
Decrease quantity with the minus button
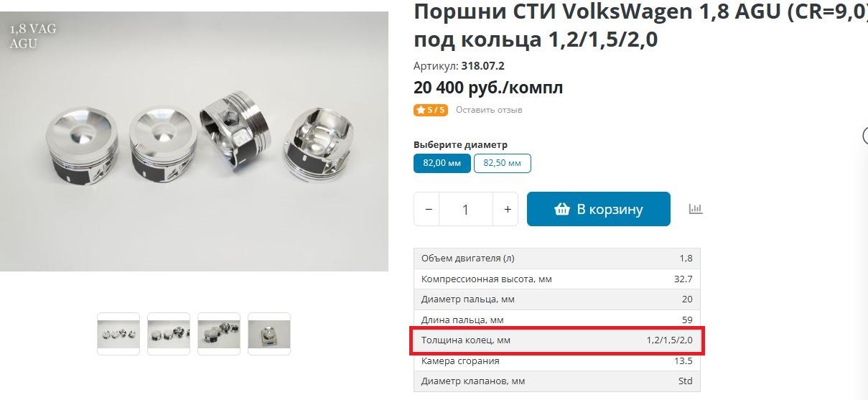428,209
